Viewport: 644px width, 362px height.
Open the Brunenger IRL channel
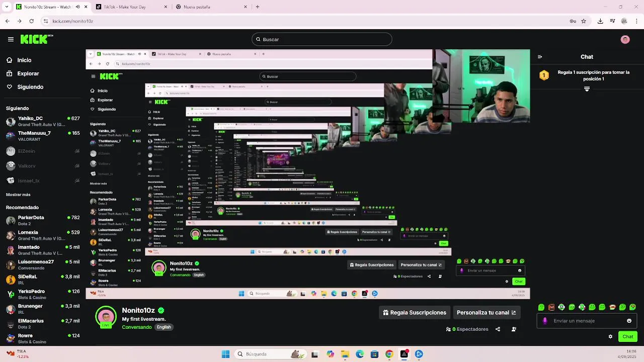43,309
